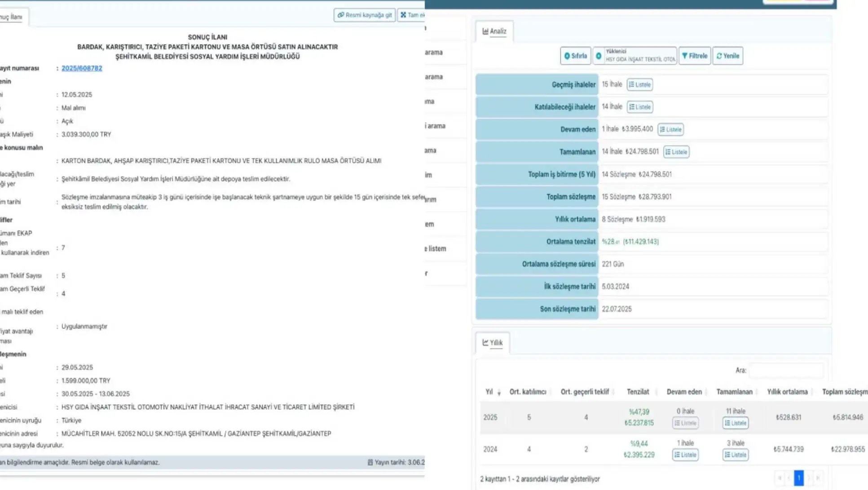Sort table by Tenzilat column
Viewport: 868px width, 490px height.
point(638,392)
